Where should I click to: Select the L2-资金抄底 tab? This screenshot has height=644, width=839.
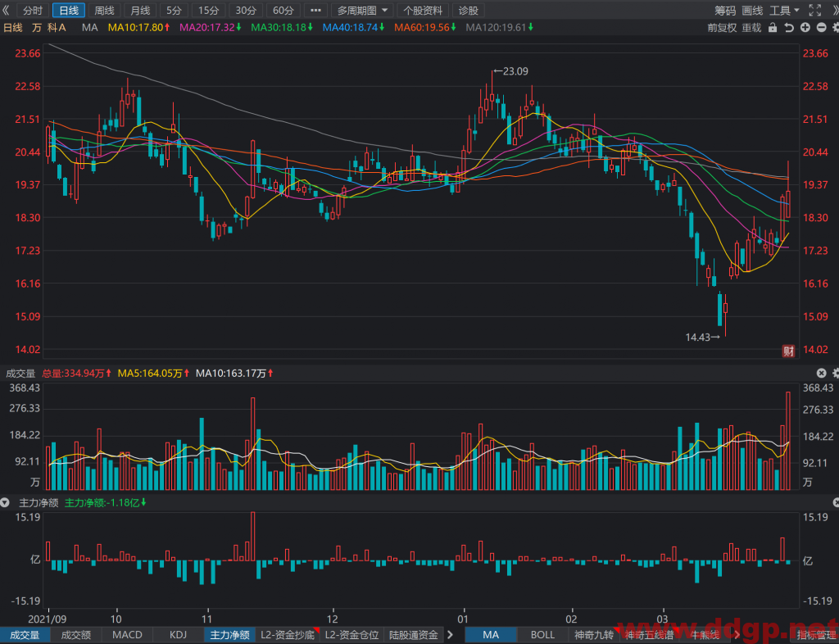[288, 635]
